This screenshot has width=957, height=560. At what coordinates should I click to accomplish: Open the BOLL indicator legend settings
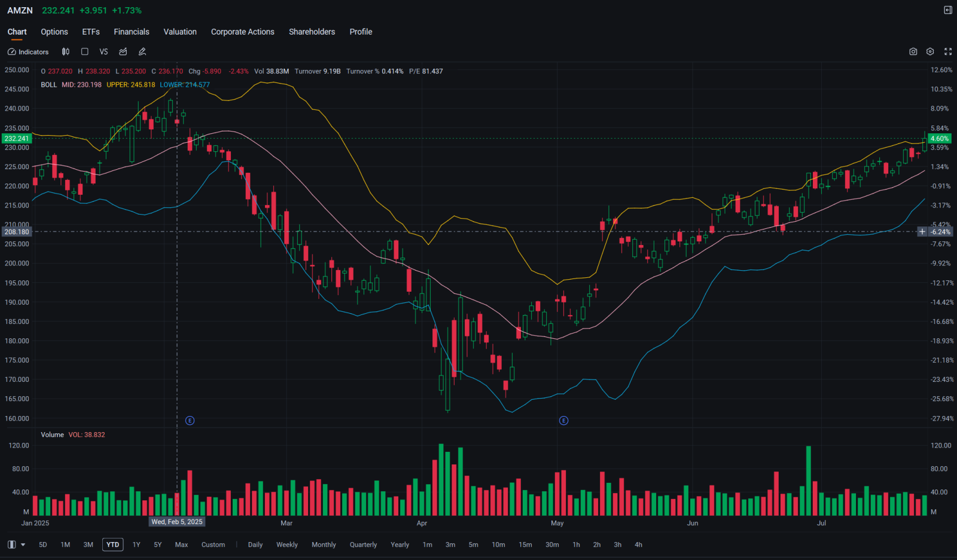48,85
